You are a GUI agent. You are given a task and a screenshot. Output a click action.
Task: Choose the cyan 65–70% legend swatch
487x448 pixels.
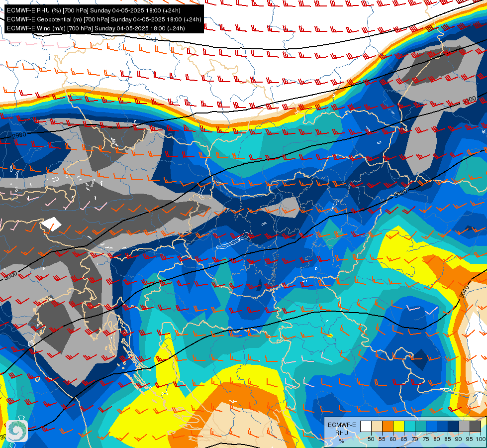click(410, 426)
